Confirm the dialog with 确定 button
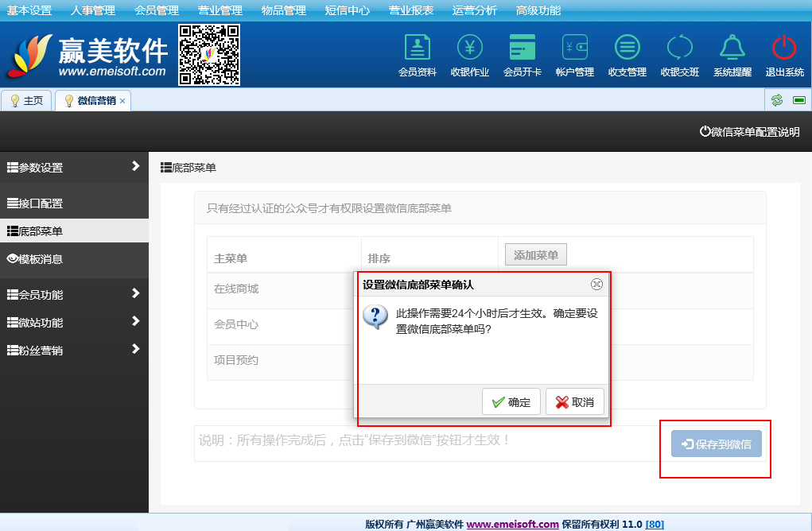 pos(511,402)
